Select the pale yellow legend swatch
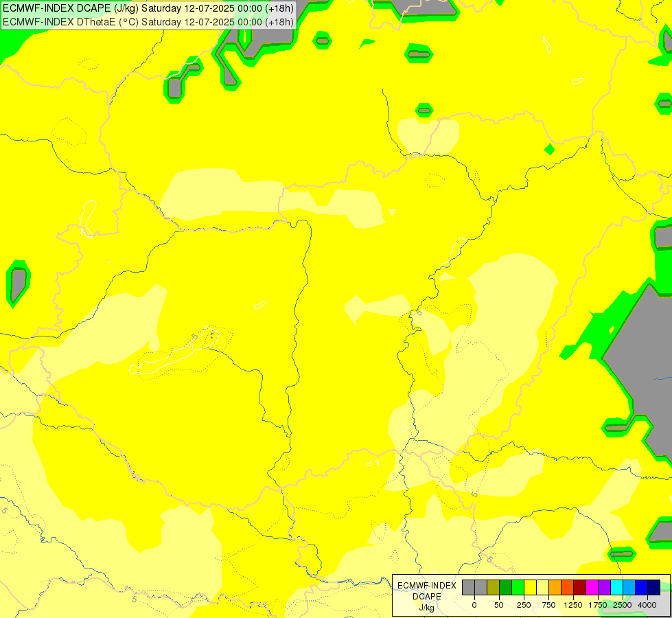The height and width of the screenshot is (618, 672). pyautogui.click(x=542, y=587)
